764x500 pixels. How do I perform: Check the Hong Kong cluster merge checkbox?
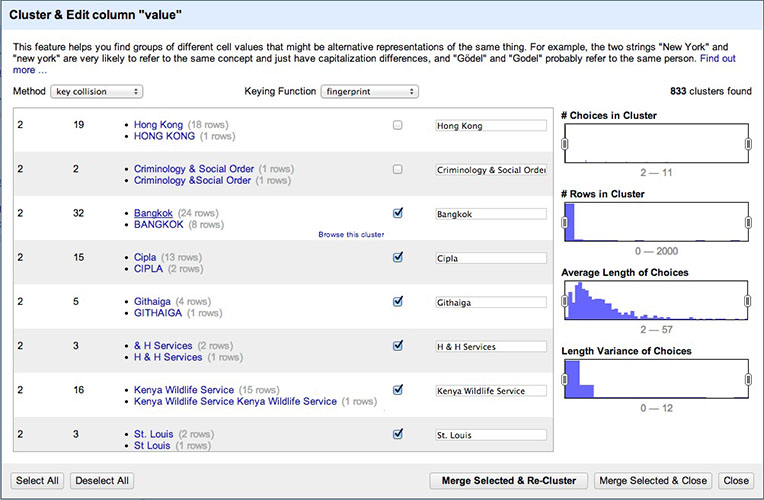pyautogui.click(x=398, y=126)
